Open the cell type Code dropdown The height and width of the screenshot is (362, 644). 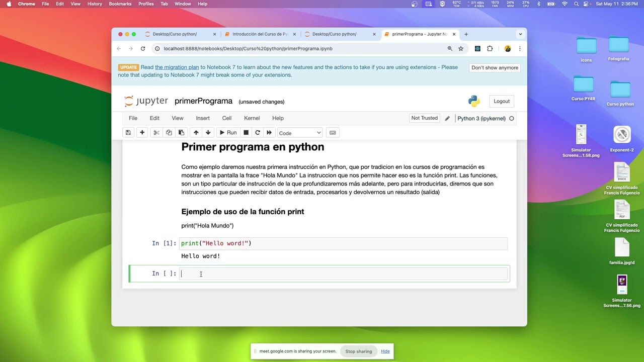[300, 133]
